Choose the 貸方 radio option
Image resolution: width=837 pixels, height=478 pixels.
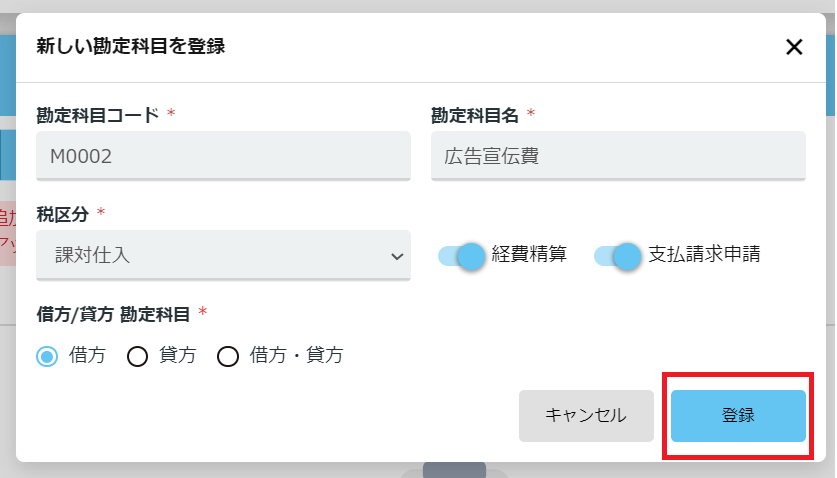coord(137,356)
